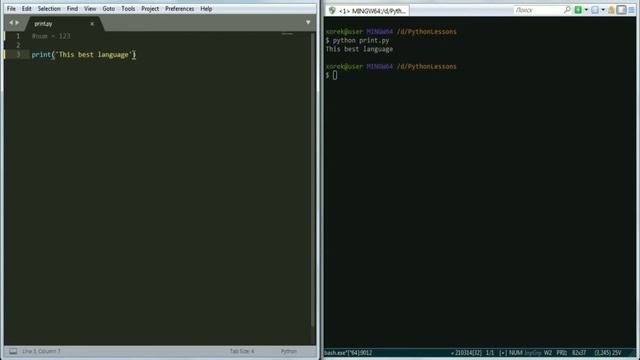The image size is (640, 360).
Task: Click line number 2 in the gutter
Action: pos(18,45)
